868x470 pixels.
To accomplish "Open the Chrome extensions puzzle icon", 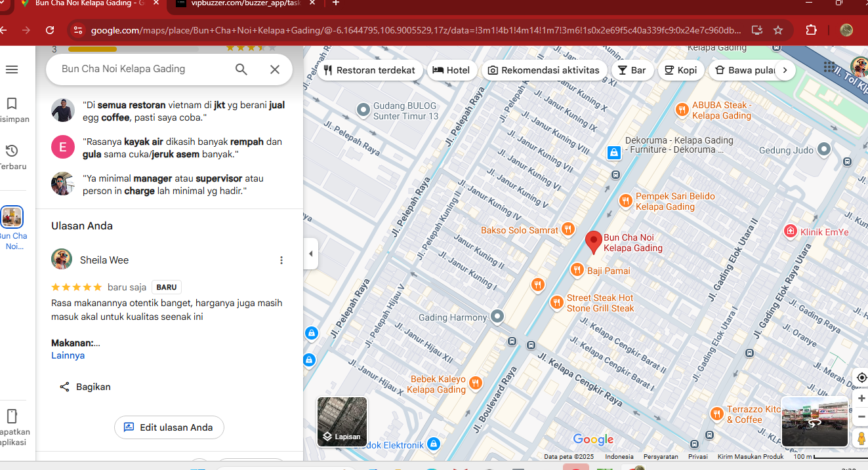I will 812,30.
